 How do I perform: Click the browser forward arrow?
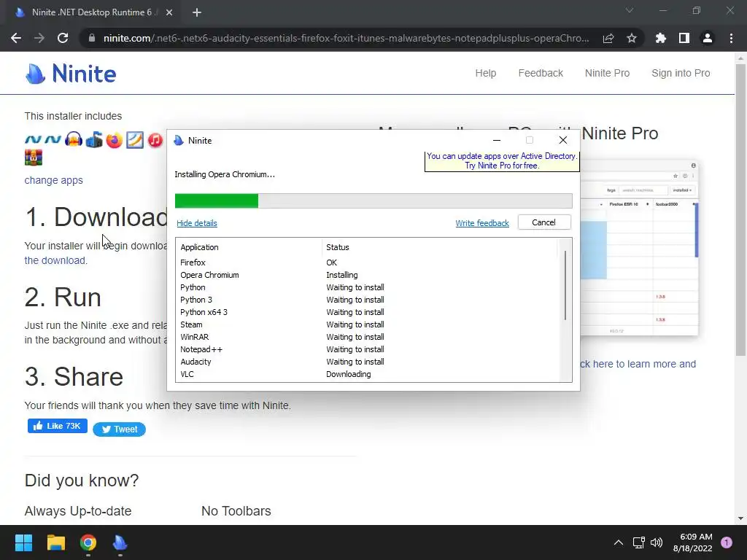[39, 38]
